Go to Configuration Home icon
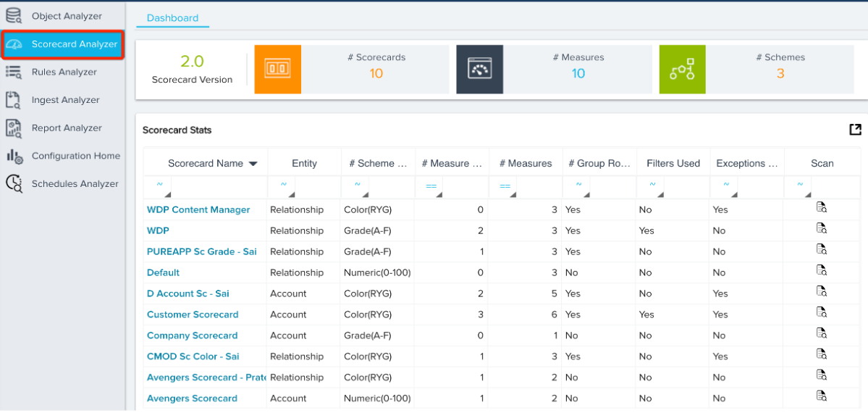The image size is (868, 413). 14,156
